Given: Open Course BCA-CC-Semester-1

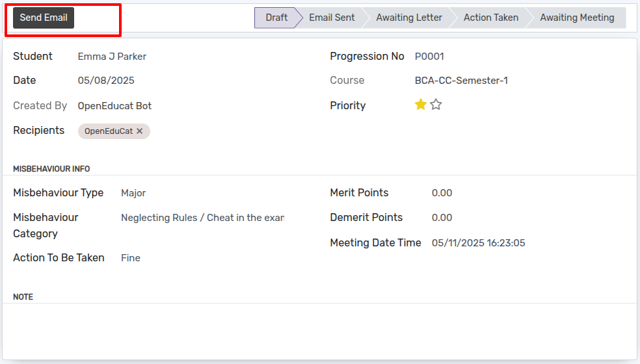Looking at the screenshot, I should pos(461,81).
